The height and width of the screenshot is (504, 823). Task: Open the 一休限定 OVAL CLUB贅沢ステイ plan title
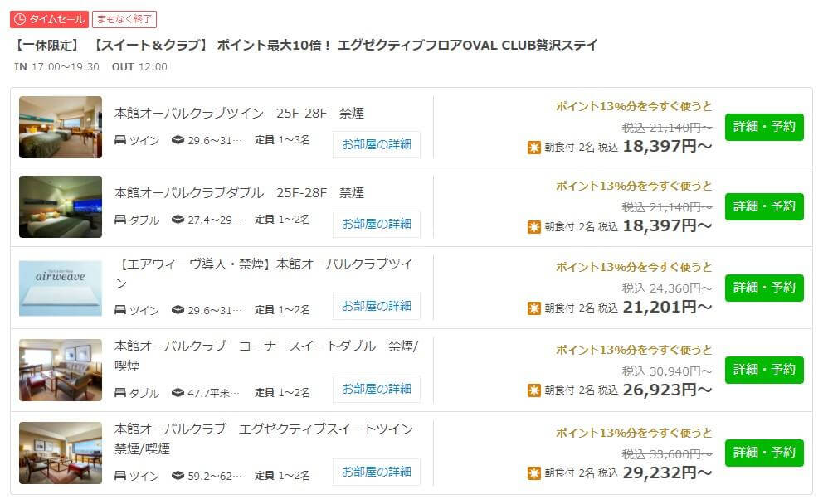pyautogui.click(x=305, y=45)
